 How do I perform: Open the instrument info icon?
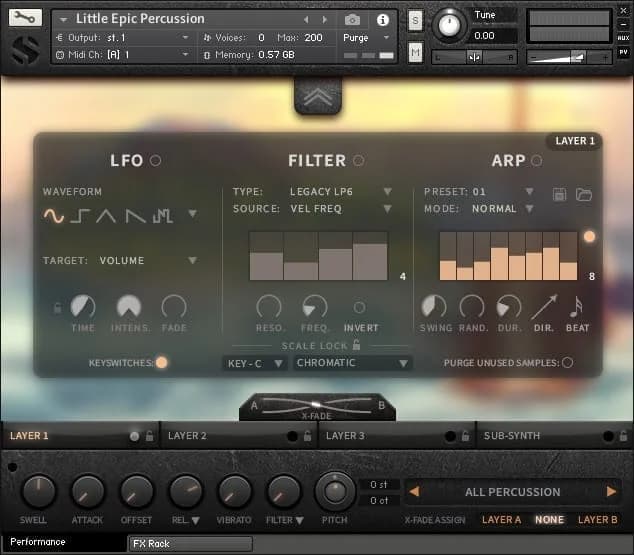point(383,20)
